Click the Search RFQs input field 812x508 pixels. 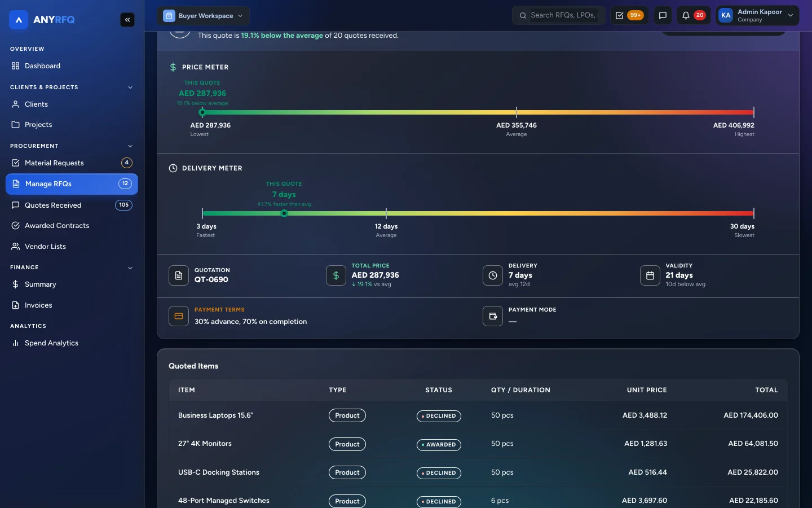point(559,15)
